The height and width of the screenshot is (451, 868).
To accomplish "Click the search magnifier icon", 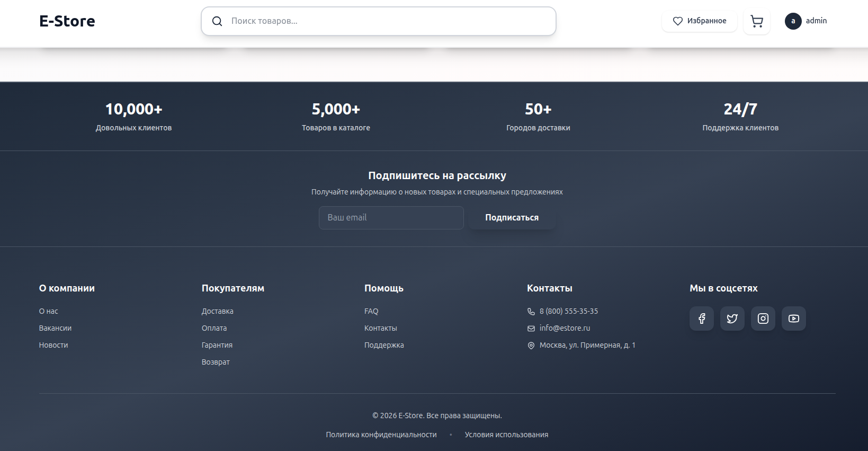I will tap(217, 21).
